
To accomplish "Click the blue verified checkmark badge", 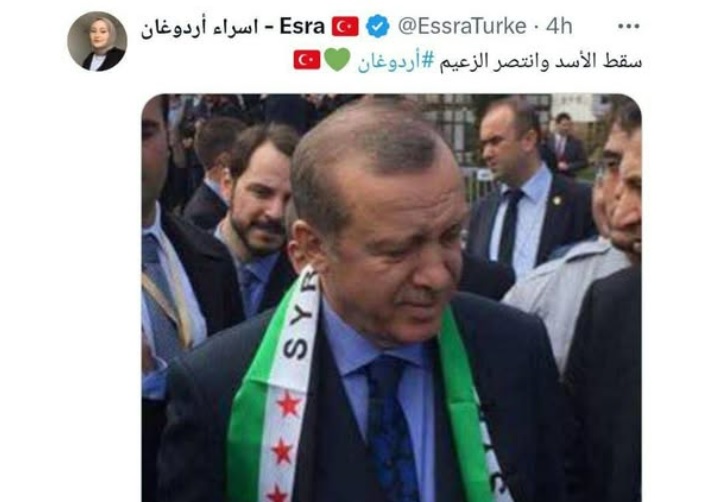I will 378,26.
